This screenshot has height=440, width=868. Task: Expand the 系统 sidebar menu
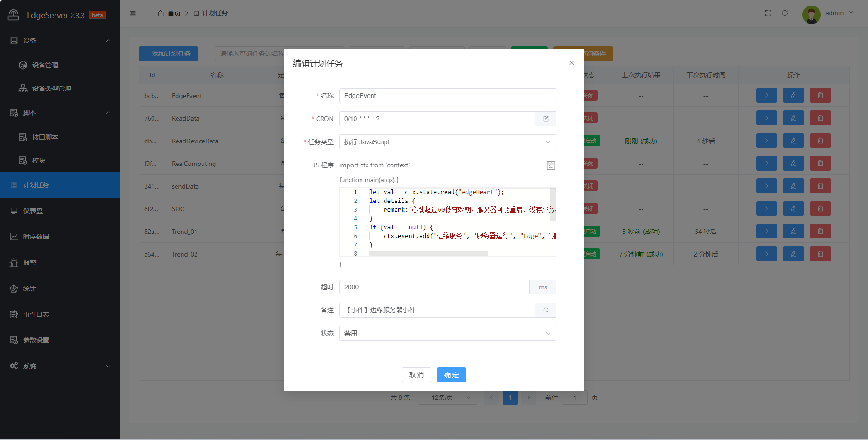tap(60, 366)
